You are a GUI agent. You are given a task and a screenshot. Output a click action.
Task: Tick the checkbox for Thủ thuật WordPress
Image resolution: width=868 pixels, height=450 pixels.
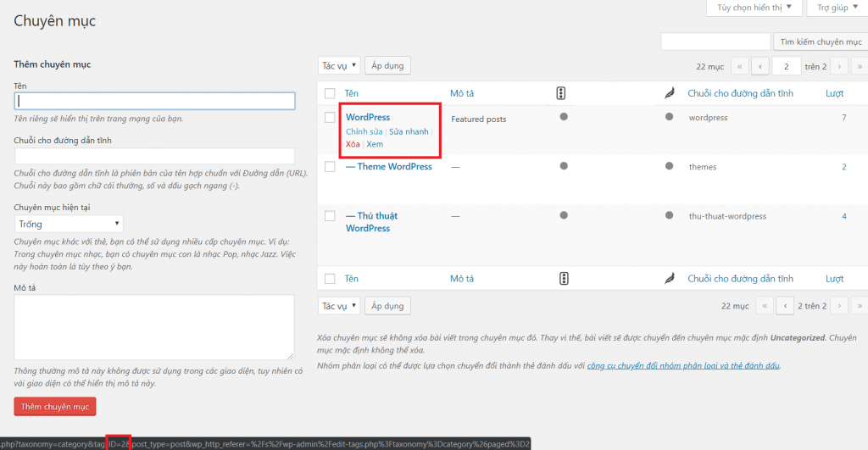pos(330,216)
